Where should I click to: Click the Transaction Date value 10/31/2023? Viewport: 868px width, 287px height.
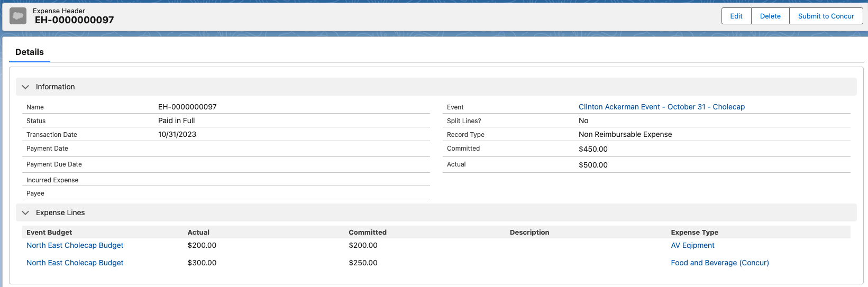coord(177,134)
